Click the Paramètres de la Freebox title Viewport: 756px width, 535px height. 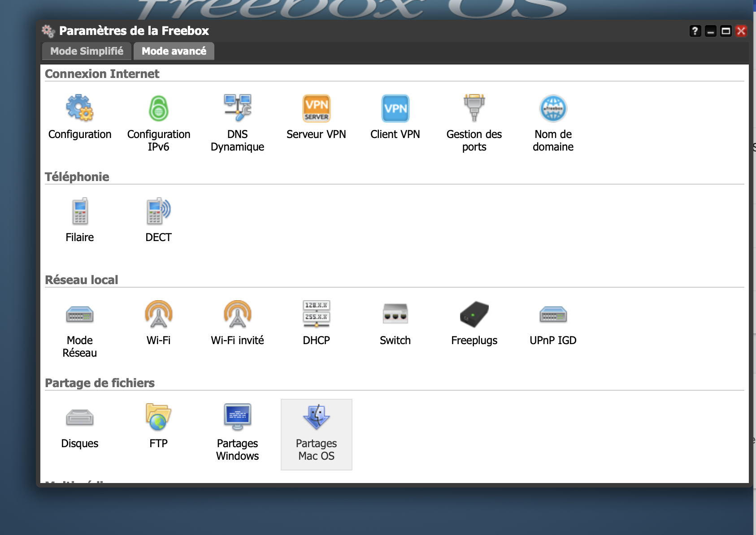pyautogui.click(x=134, y=31)
